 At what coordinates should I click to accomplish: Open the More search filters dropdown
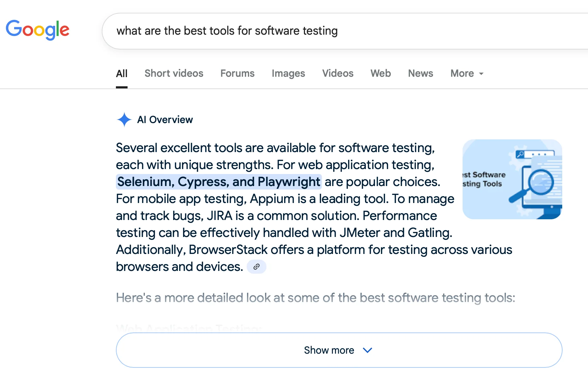(x=466, y=73)
